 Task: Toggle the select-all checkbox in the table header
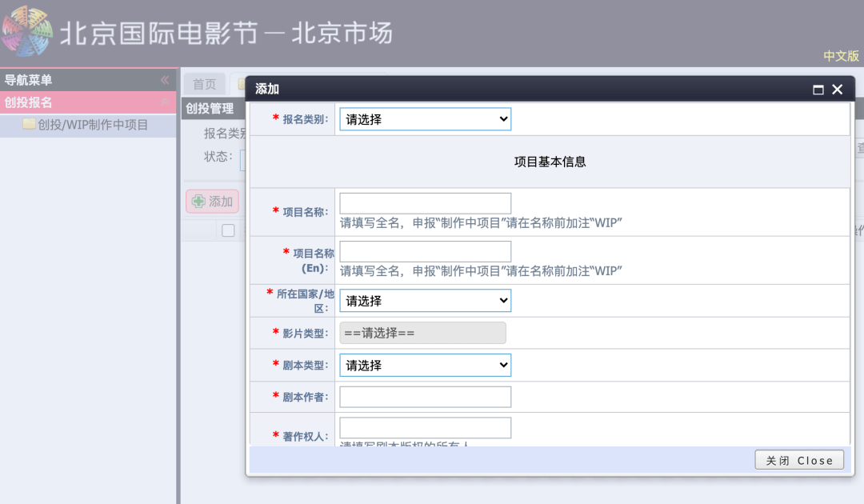228,230
